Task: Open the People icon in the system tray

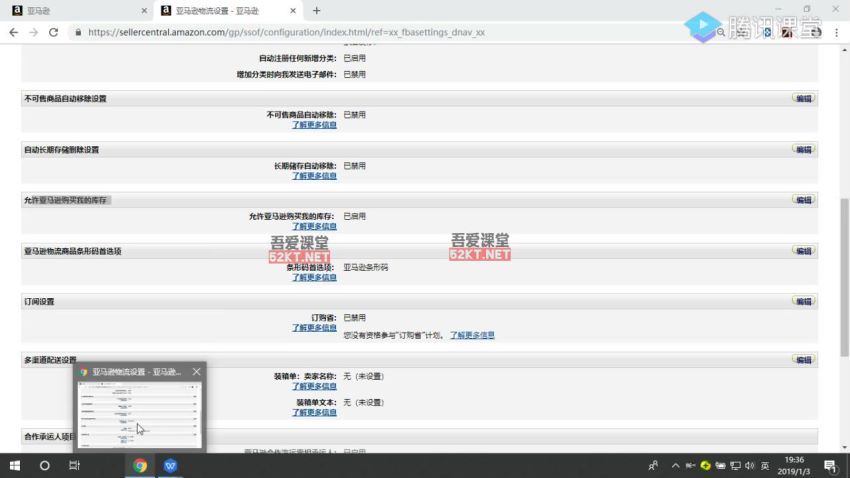Action: click(x=653, y=466)
